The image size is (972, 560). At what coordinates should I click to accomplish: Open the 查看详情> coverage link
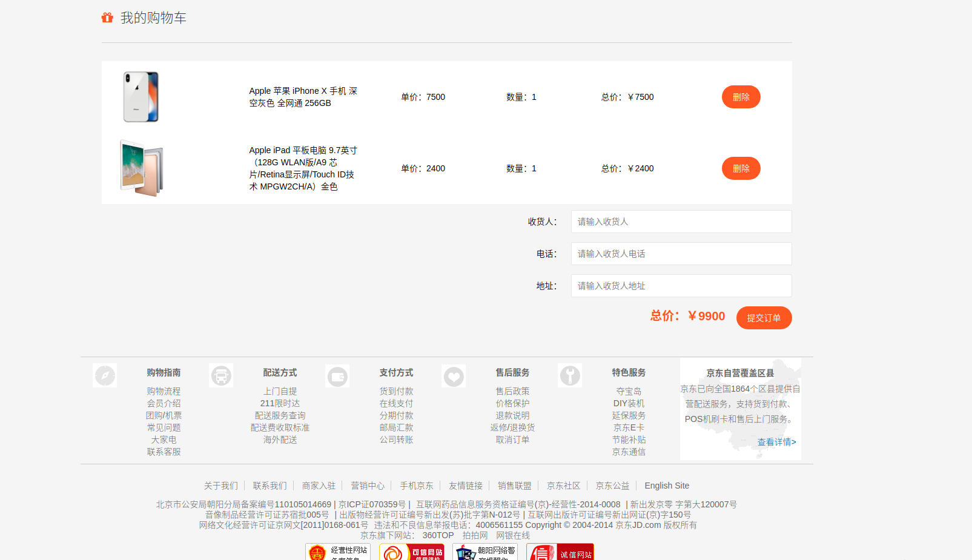coord(776,442)
